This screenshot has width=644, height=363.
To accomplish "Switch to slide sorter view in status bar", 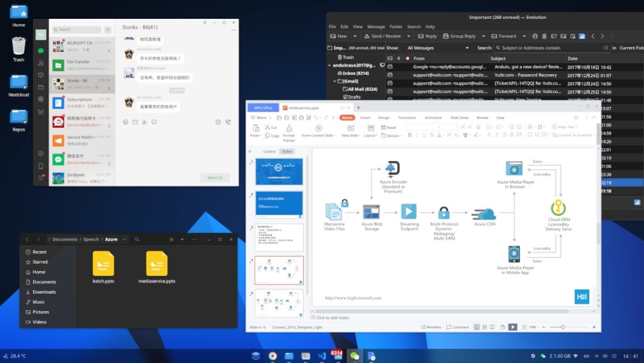I will 485,327.
